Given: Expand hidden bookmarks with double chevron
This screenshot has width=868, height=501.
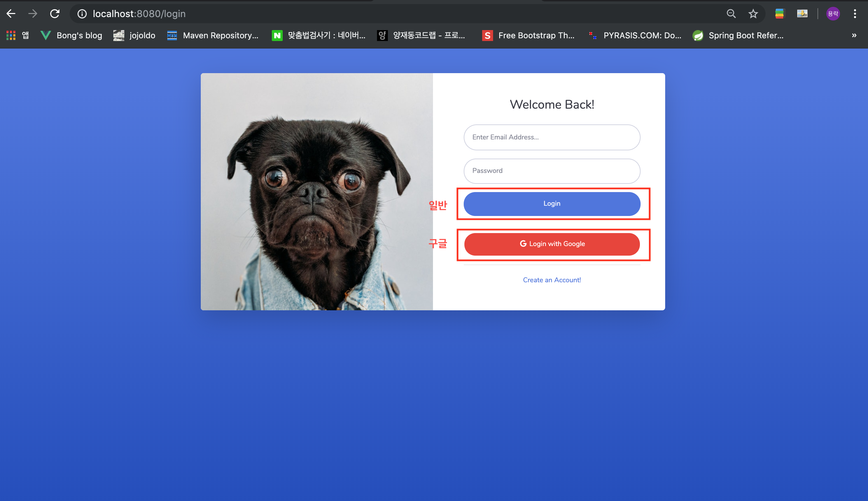Looking at the screenshot, I should click(x=854, y=36).
